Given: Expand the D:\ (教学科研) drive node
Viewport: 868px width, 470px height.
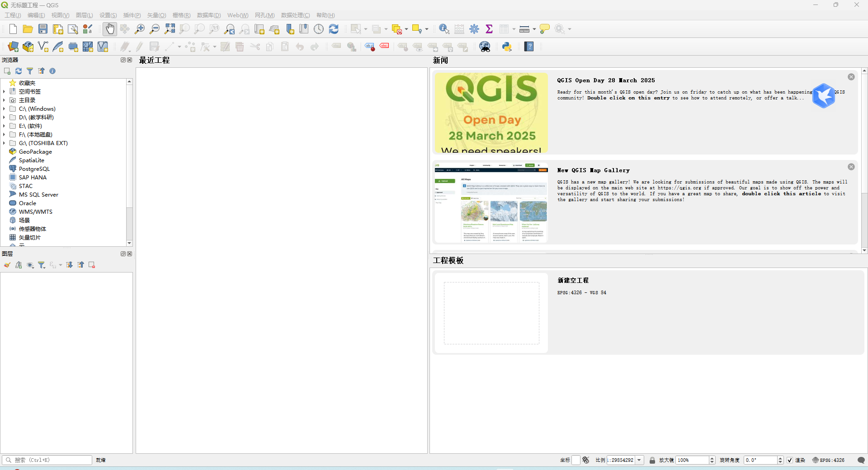Looking at the screenshot, I should tap(4, 117).
